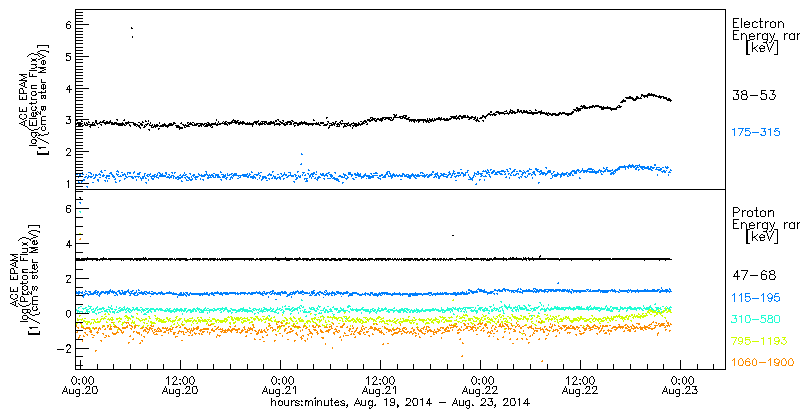Click the black 47-68 proton energy label
Viewport: 800px width, 410px height.
754,276
